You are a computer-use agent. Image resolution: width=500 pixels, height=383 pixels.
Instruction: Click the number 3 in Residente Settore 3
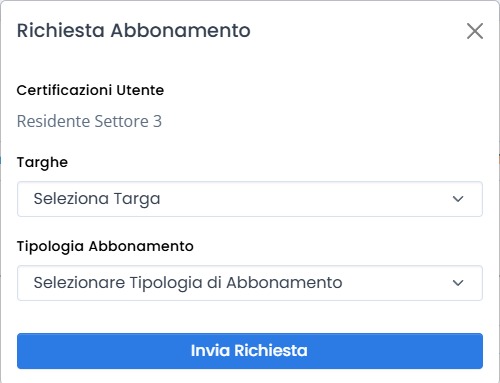pos(157,121)
